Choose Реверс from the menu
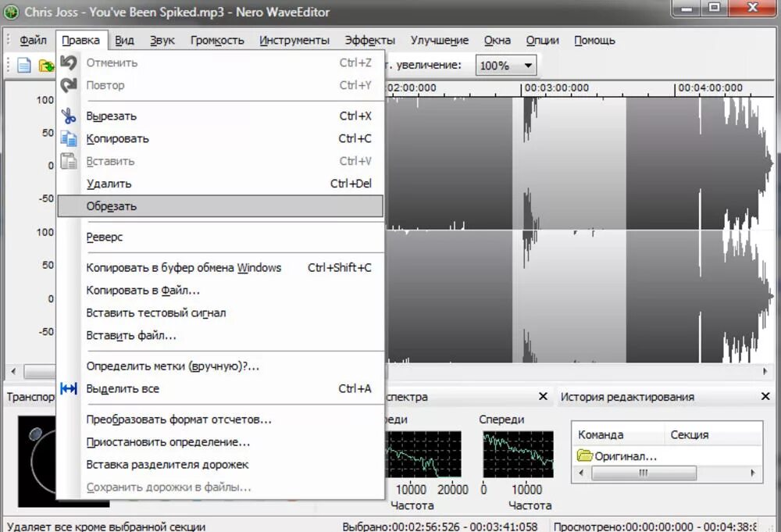This screenshot has height=532, width=781. point(220,237)
